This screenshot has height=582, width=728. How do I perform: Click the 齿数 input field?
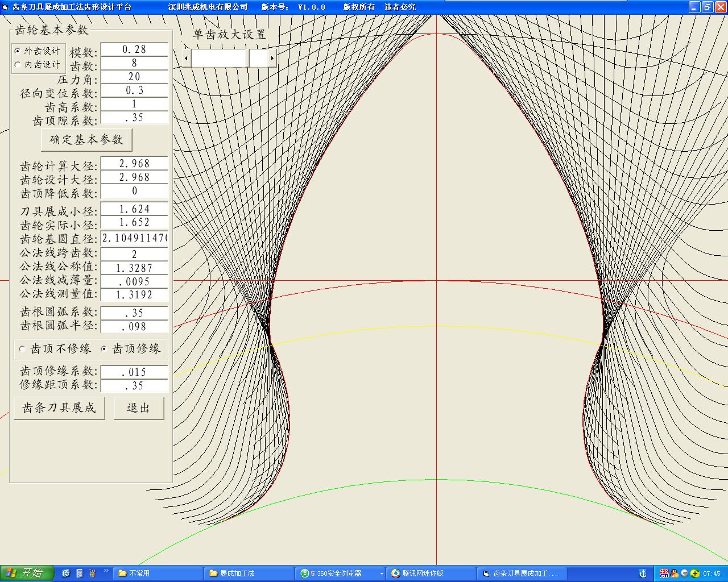pyautogui.click(x=134, y=63)
